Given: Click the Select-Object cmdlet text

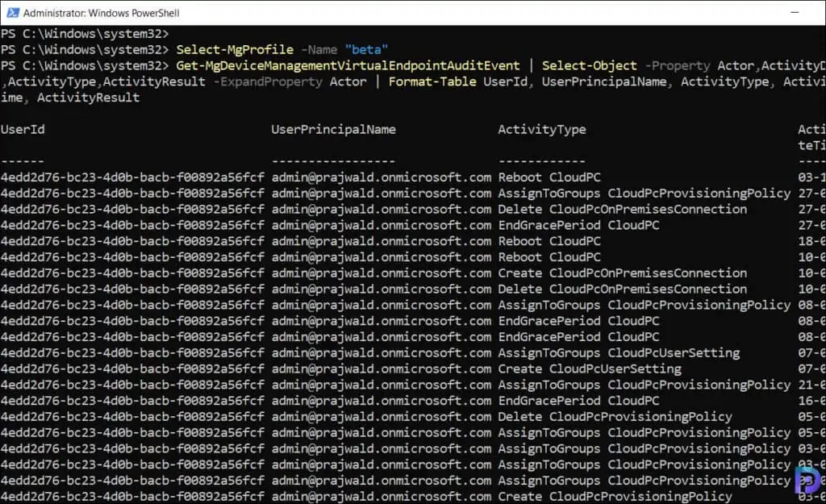Looking at the screenshot, I should pos(589,66).
